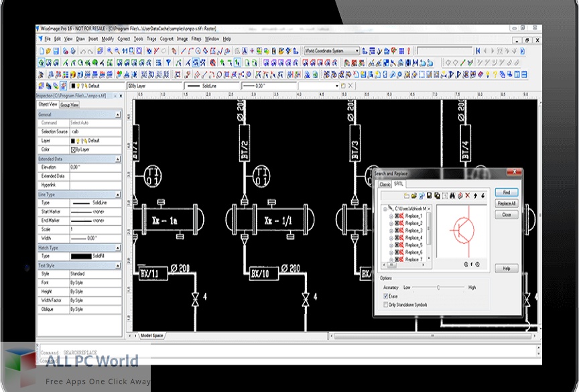This screenshot has height=392, width=579.
Task: Click the move up arrow in Search dialog
Action: [x=476, y=196]
